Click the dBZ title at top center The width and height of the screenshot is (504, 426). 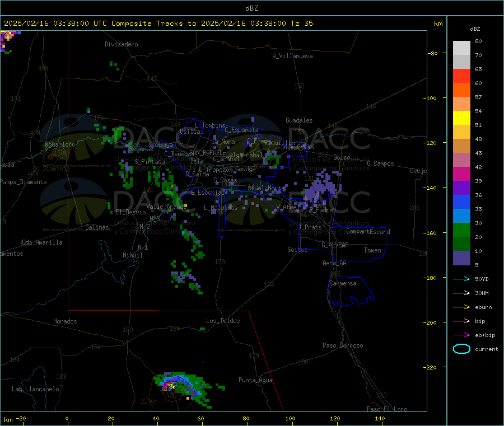pos(251,8)
